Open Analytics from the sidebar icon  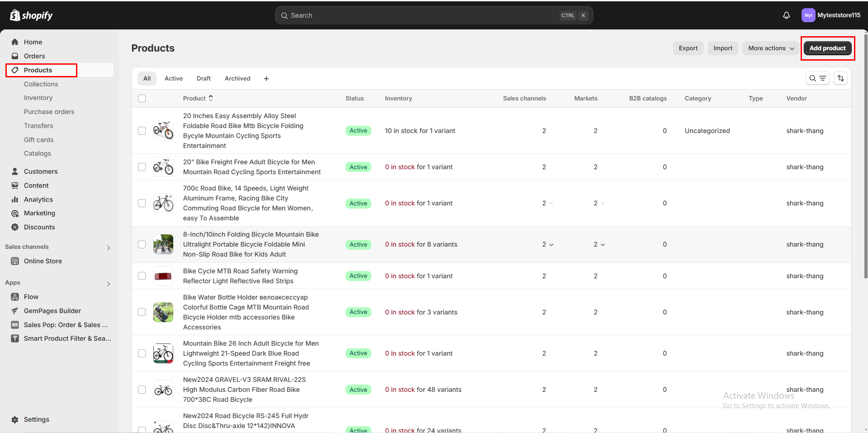point(15,200)
